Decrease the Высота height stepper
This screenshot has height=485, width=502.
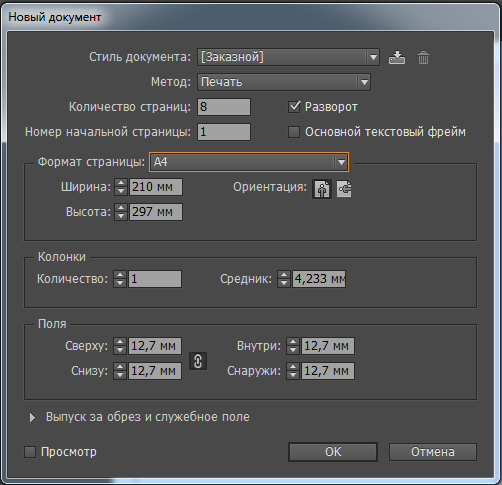pos(121,216)
